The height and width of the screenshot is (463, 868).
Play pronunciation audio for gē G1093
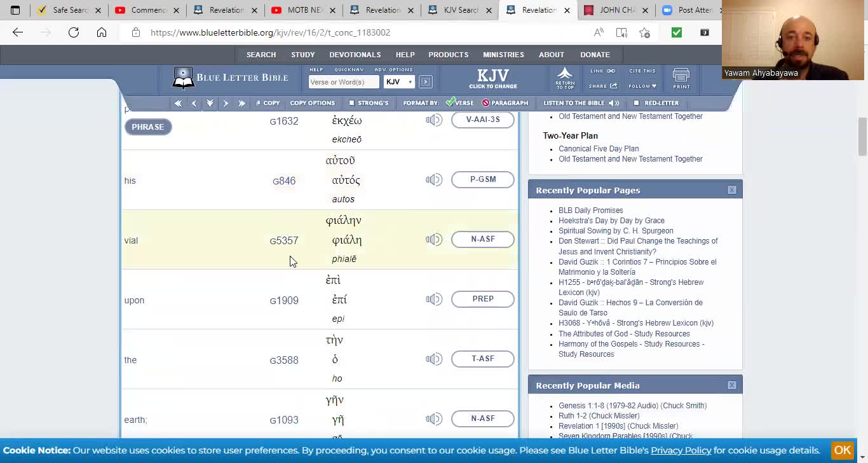[434, 418]
